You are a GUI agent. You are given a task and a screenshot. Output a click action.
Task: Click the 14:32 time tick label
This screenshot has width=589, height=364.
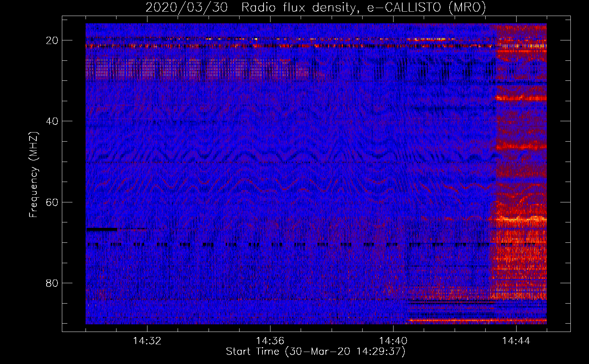point(147,341)
